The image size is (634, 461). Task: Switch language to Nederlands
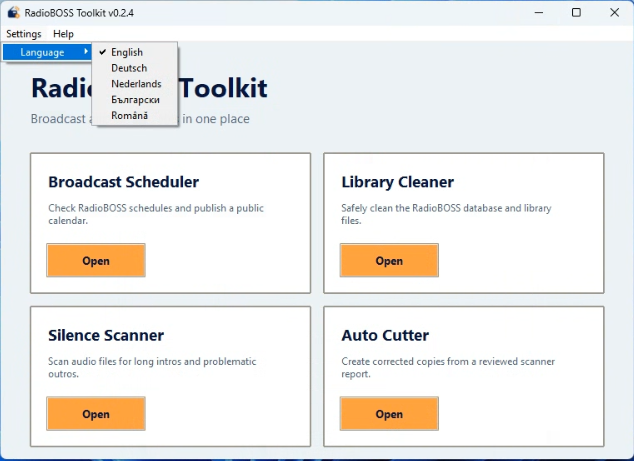click(x=135, y=84)
